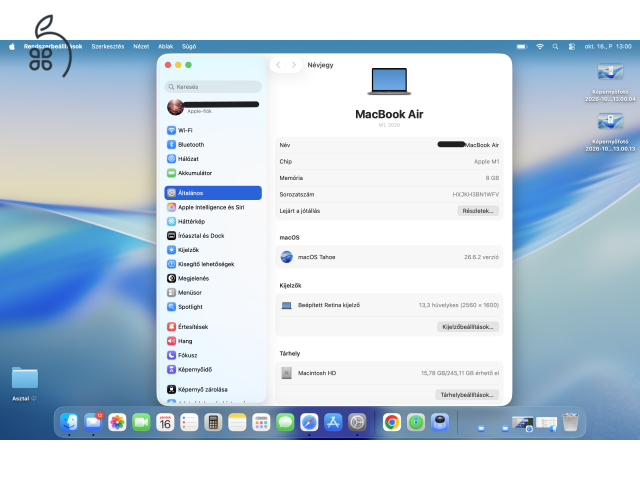Select Menüsor in sidebar

tap(213, 293)
